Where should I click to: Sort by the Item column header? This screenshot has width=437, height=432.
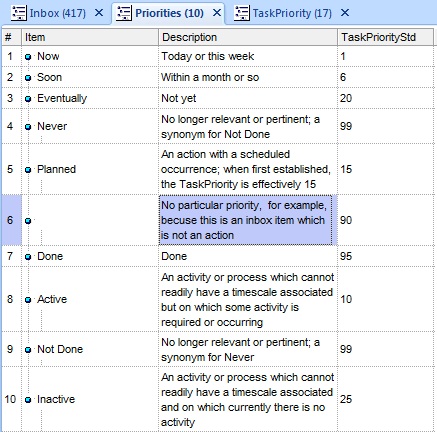[90, 37]
